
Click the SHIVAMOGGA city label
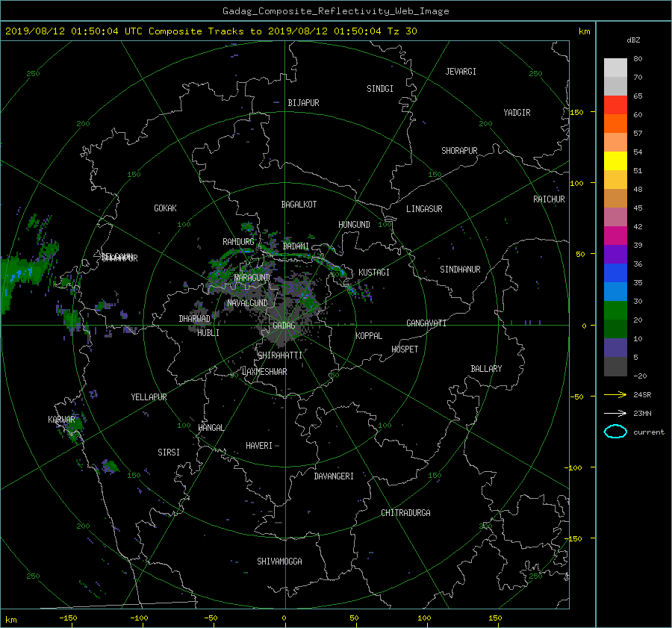[x=279, y=561]
